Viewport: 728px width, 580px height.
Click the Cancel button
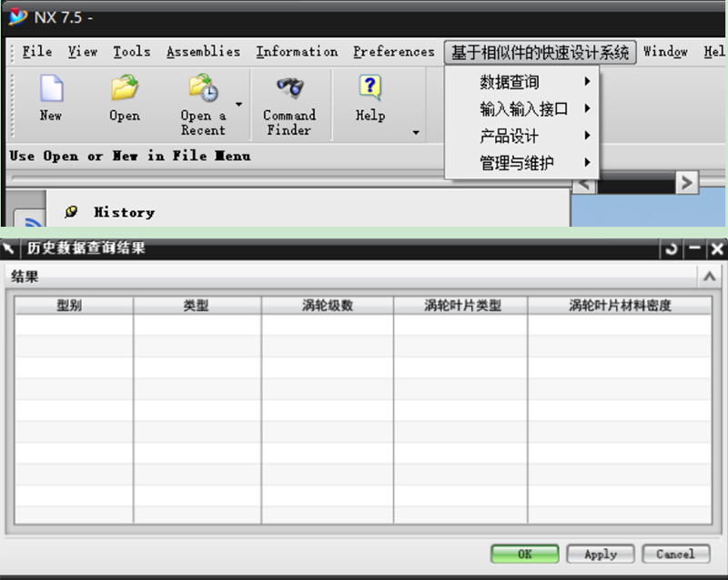click(675, 554)
